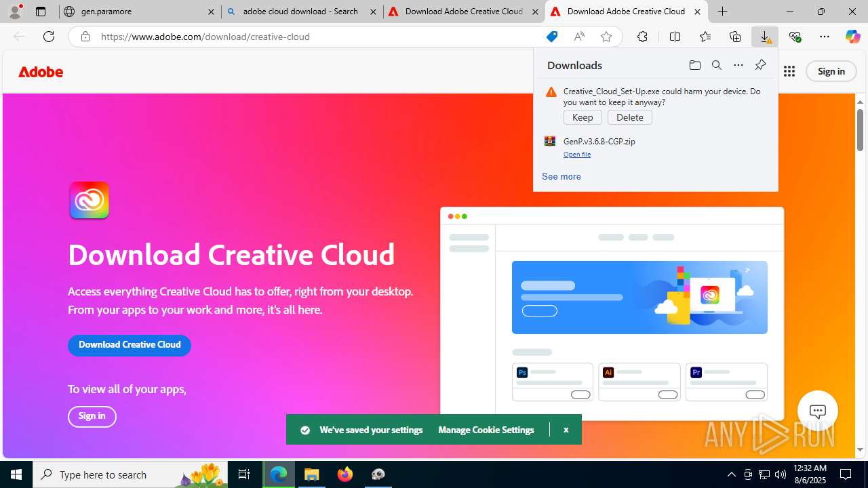Viewport: 868px width, 488px height.
Task: Open a new tab
Action: pyautogui.click(x=722, y=12)
